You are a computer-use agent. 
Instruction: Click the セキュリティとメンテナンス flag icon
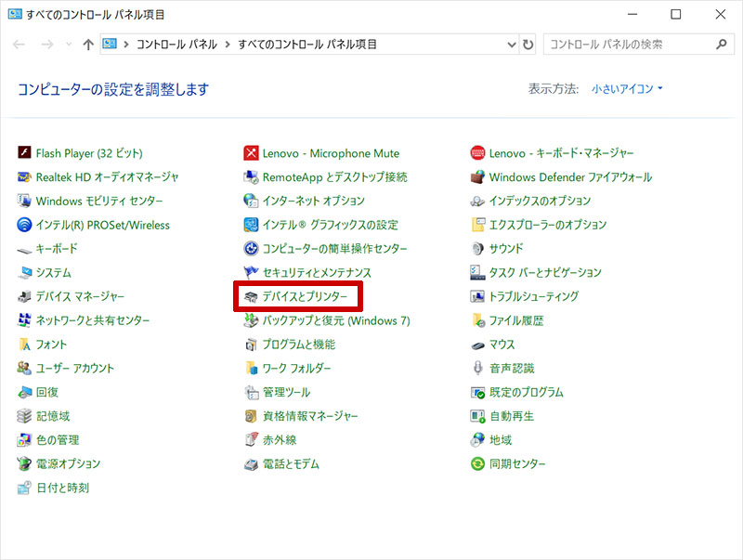(x=251, y=272)
